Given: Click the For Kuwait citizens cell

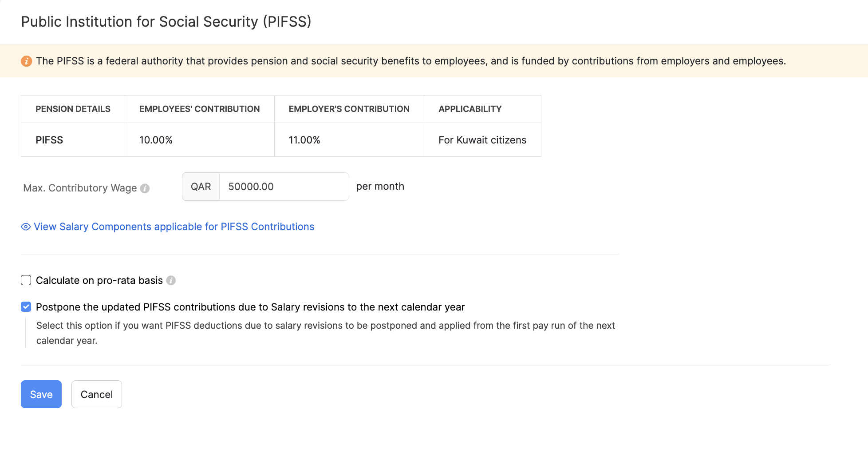Looking at the screenshot, I should point(482,140).
